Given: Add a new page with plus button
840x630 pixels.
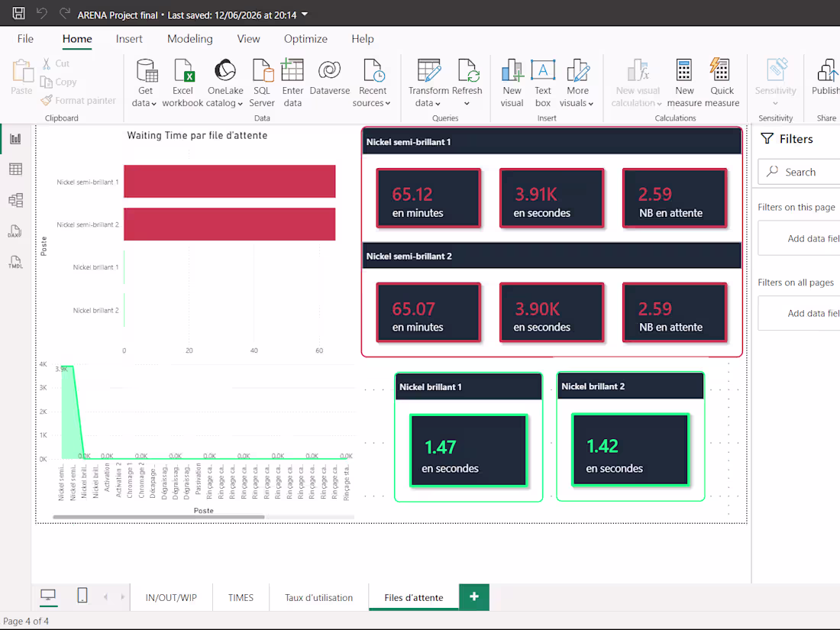Looking at the screenshot, I should (474, 597).
